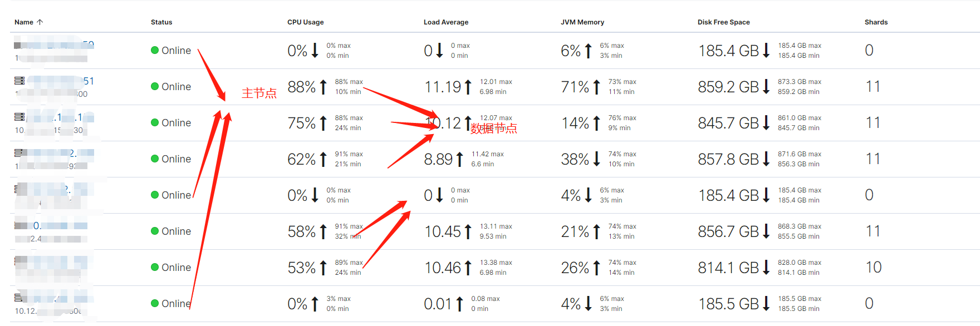Sort the table by Load Average

(446, 22)
